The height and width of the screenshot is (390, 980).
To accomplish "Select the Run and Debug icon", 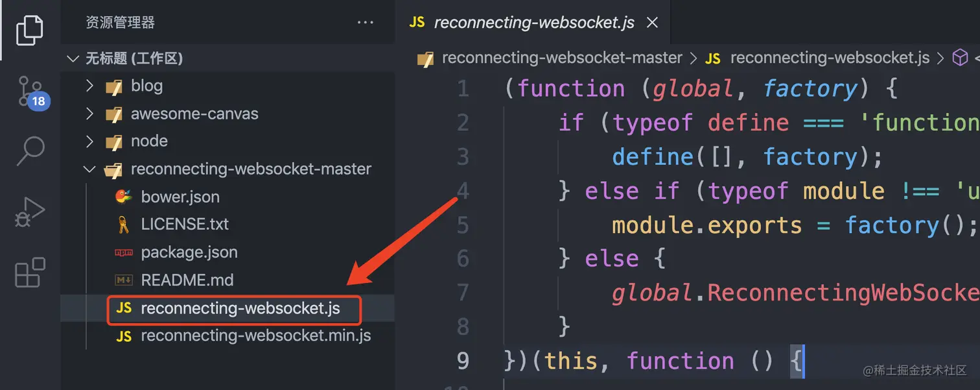I will coord(29,210).
